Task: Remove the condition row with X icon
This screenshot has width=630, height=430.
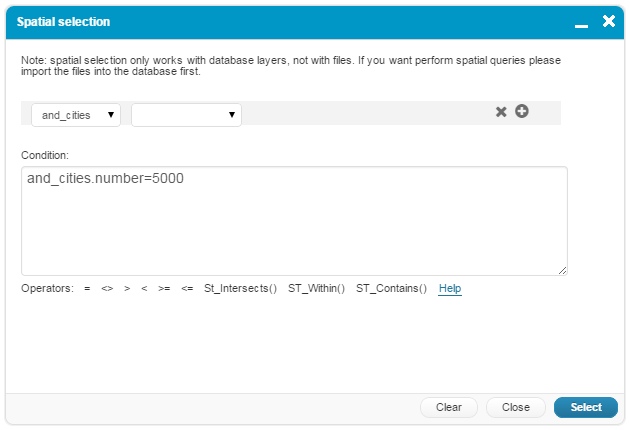Action: (x=501, y=112)
